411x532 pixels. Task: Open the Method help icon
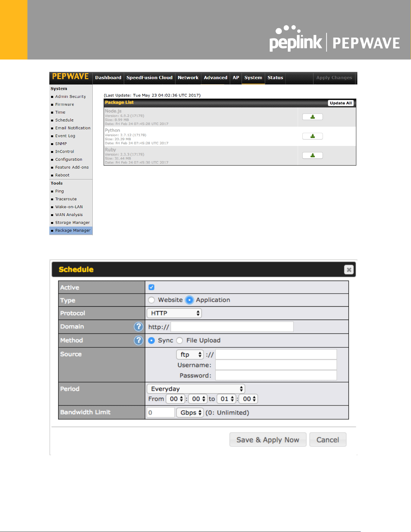point(138,340)
